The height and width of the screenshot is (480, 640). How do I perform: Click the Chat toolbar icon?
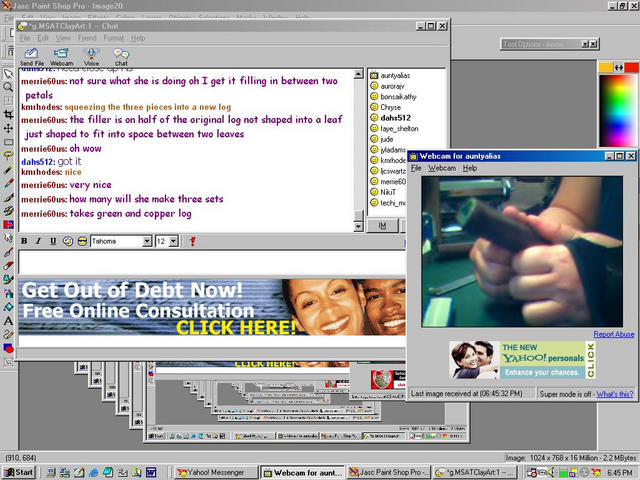pos(121,57)
